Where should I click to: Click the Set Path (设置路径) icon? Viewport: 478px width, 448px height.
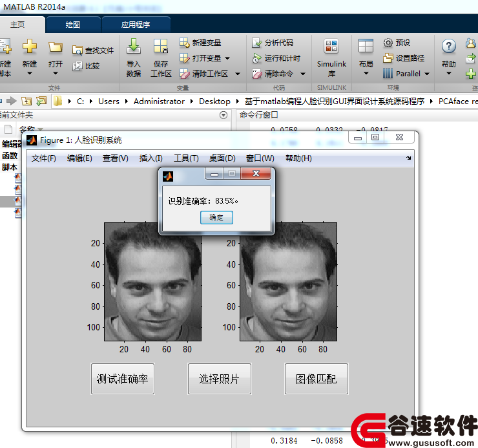point(388,58)
